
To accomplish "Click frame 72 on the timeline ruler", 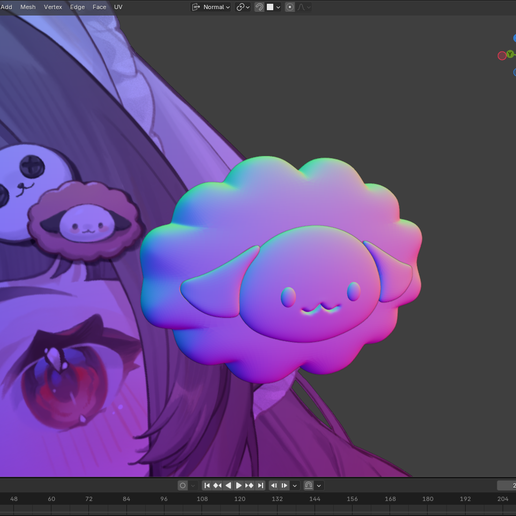I will pos(89,499).
